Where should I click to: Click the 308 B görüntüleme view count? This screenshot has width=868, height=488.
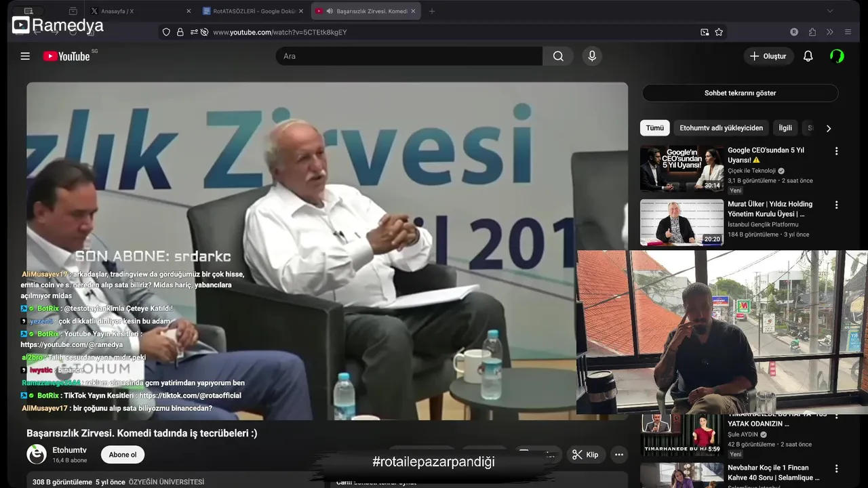(62, 482)
